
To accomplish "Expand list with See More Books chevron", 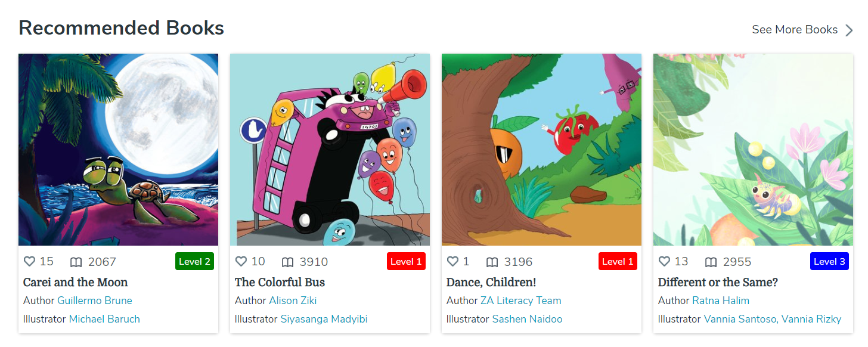I will click(x=849, y=30).
